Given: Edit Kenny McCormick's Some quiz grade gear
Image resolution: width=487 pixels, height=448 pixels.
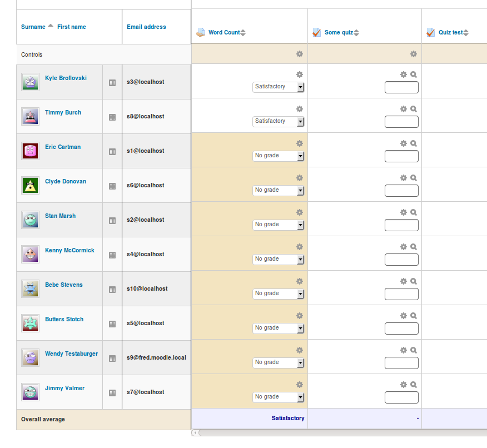Looking at the screenshot, I should click(x=404, y=247).
